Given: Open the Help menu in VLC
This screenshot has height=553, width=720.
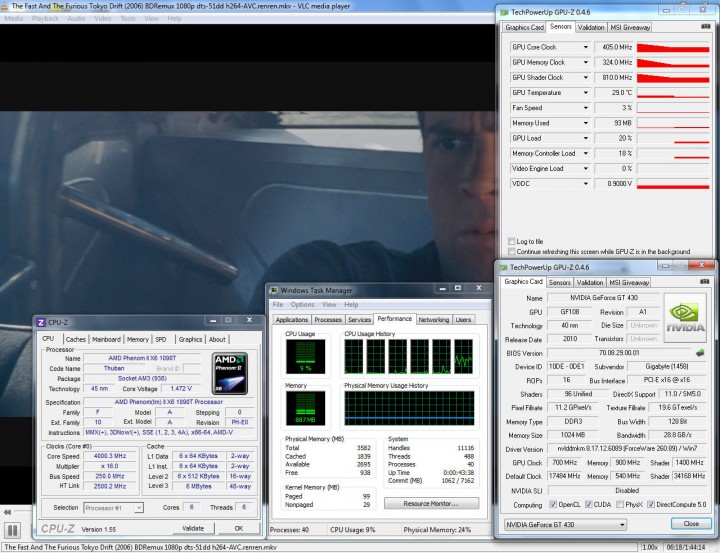Looking at the screenshot, I should tap(174, 18).
